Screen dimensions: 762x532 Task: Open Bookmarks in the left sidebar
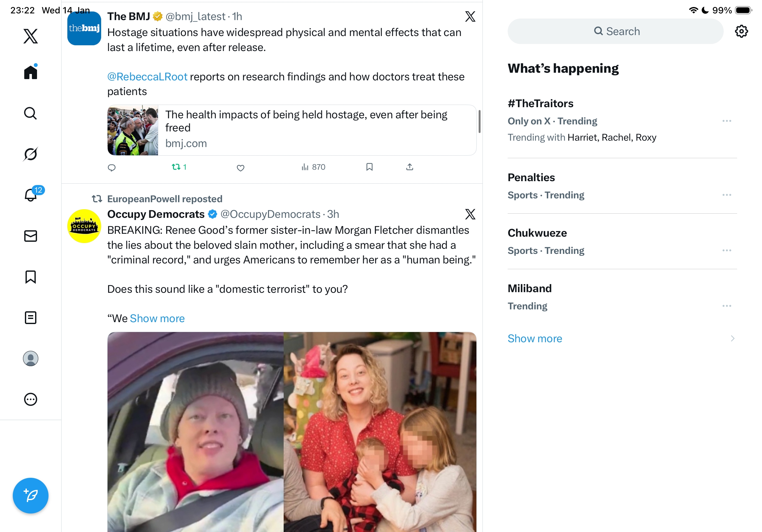click(31, 277)
